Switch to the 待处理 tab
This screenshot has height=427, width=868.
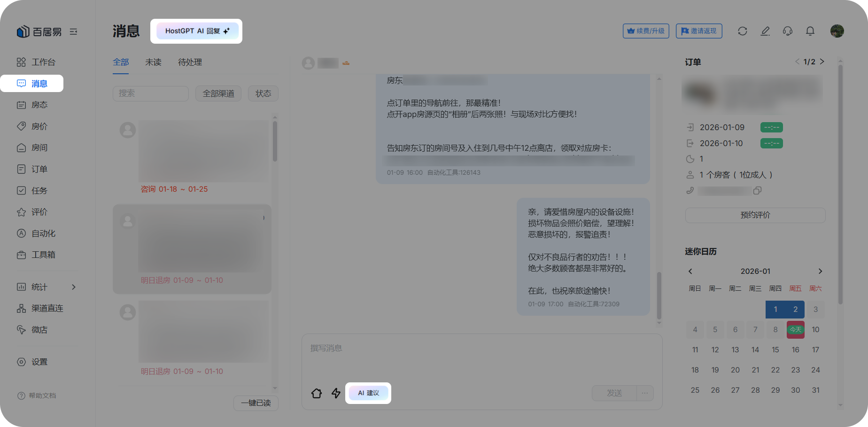tap(190, 62)
